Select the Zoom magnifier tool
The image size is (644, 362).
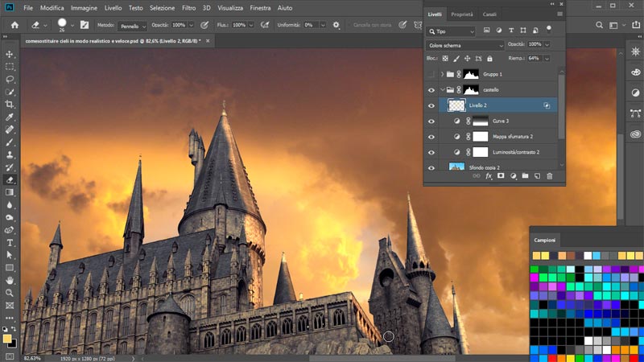[10, 293]
